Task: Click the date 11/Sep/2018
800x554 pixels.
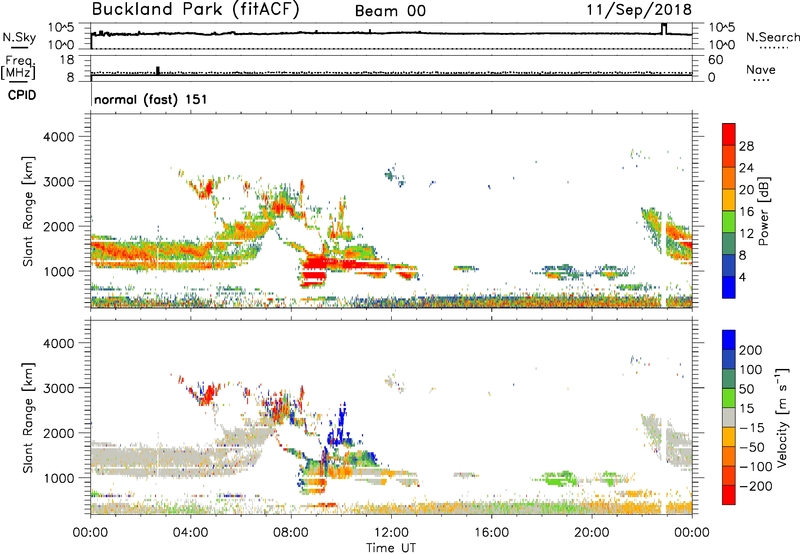Action: [x=639, y=9]
